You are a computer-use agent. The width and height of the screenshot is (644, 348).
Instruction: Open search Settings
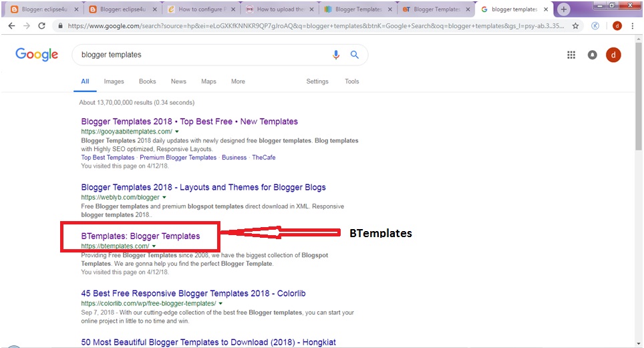(x=317, y=81)
